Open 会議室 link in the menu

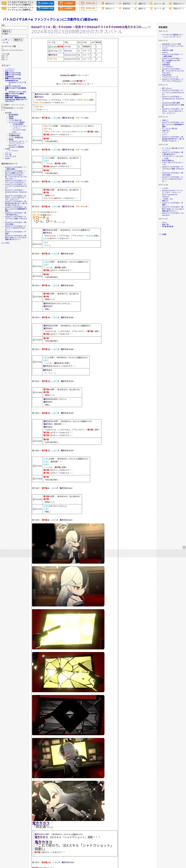tap(11, 119)
